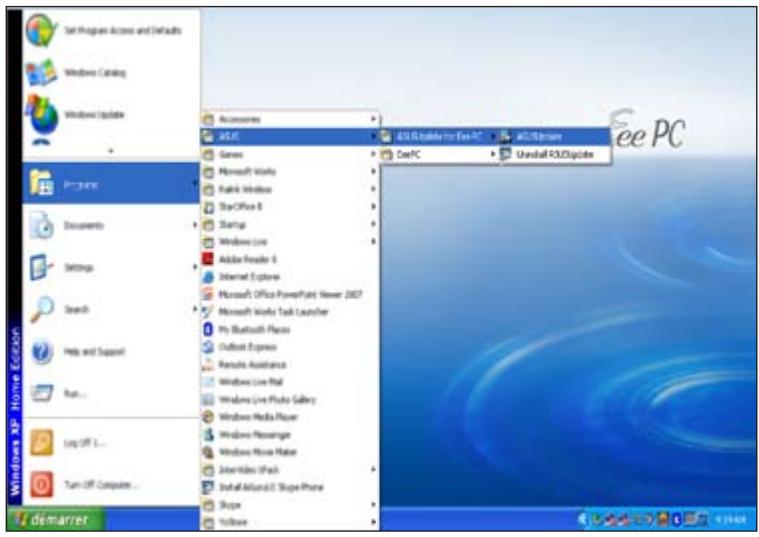Open Microsoft Works Task Launcher
759x537 pixels.
click(290, 311)
